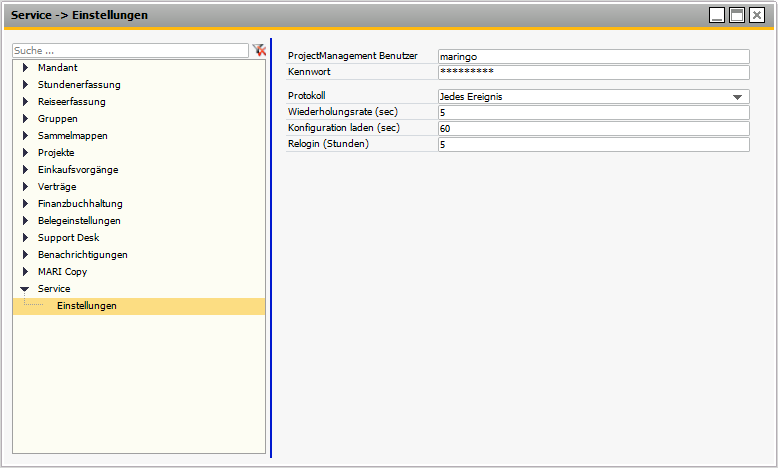The image size is (778, 468).
Task: Expand the MARI Copy arrow
Action: 26,271
